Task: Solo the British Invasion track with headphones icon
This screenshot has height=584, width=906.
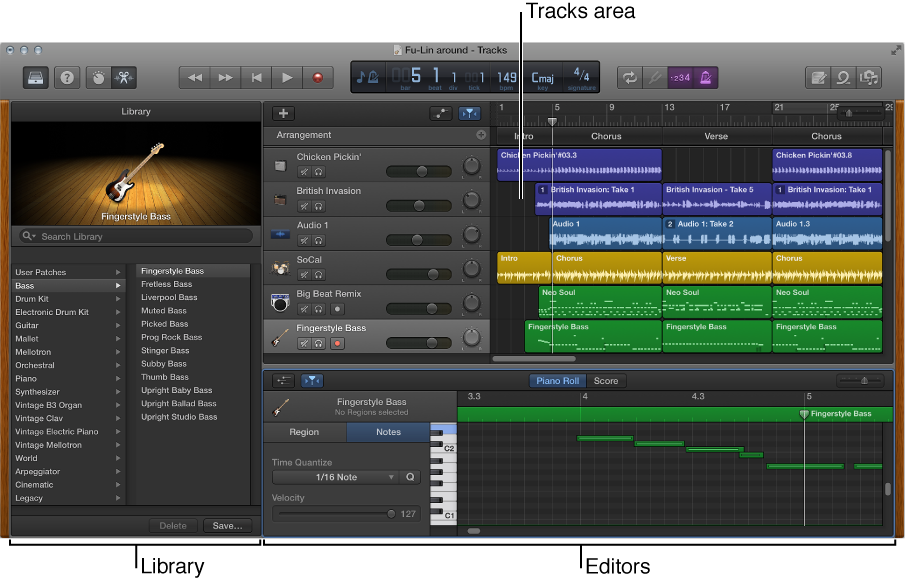Action: coord(318,206)
